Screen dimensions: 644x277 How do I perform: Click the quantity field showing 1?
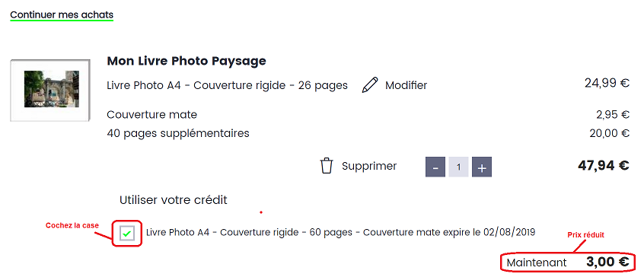[459, 167]
